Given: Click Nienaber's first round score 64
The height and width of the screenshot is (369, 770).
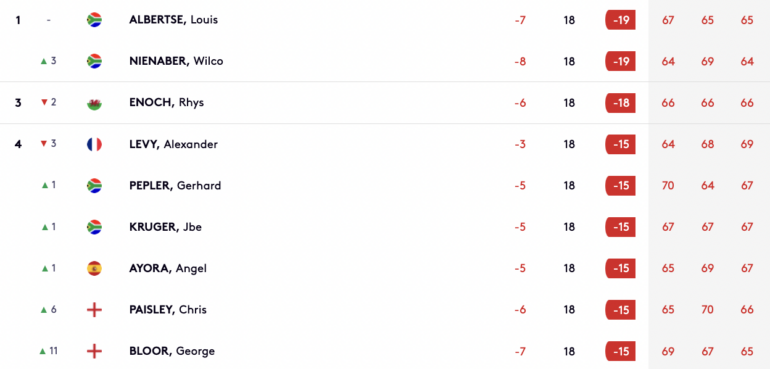Looking at the screenshot, I should [668, 61].
